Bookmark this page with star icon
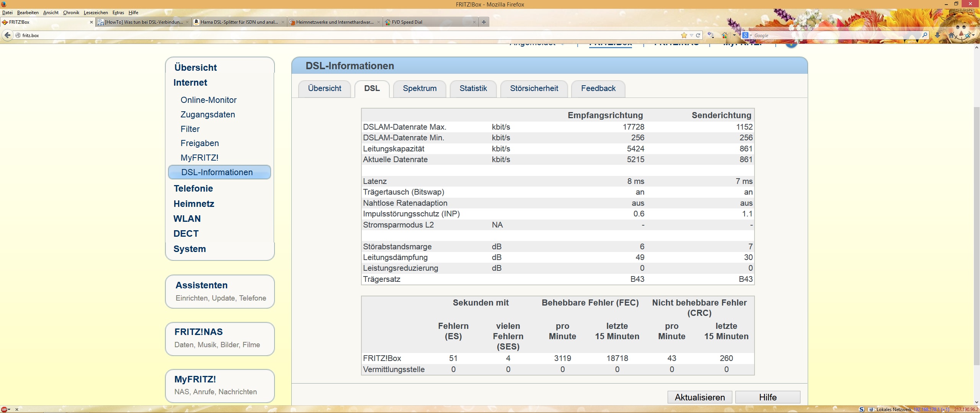The height and width of the screenshot is (413, 980). click(684, 35)
